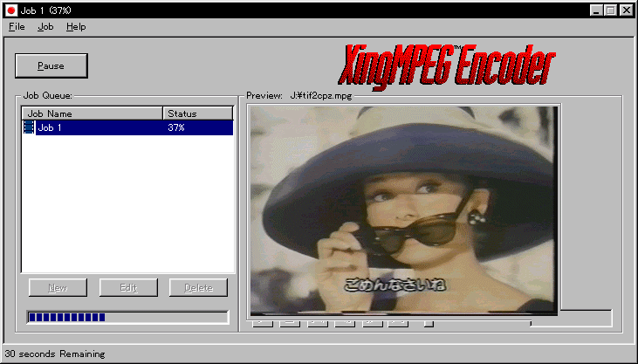Maximize the XingMPEG Encoder window
Image resolution: width=638 pixels, height=364 pixels.
click(x=611, y=10)
